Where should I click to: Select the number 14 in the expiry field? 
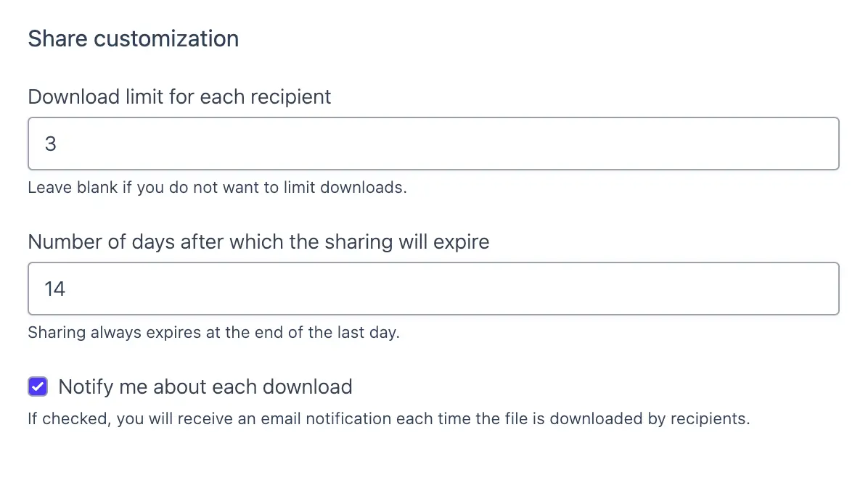coord(55,288)
